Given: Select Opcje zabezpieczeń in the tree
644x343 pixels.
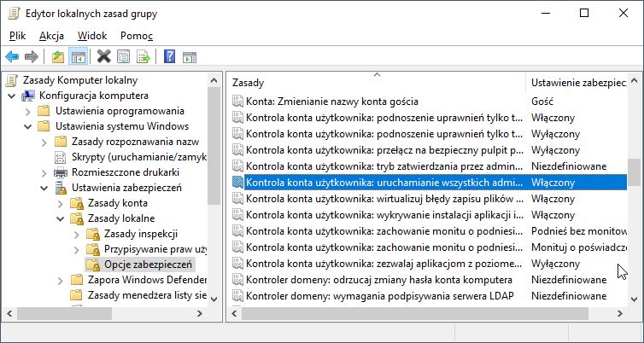Looking at the screenshot, I should pyautogui.click(x=148, y=265).
